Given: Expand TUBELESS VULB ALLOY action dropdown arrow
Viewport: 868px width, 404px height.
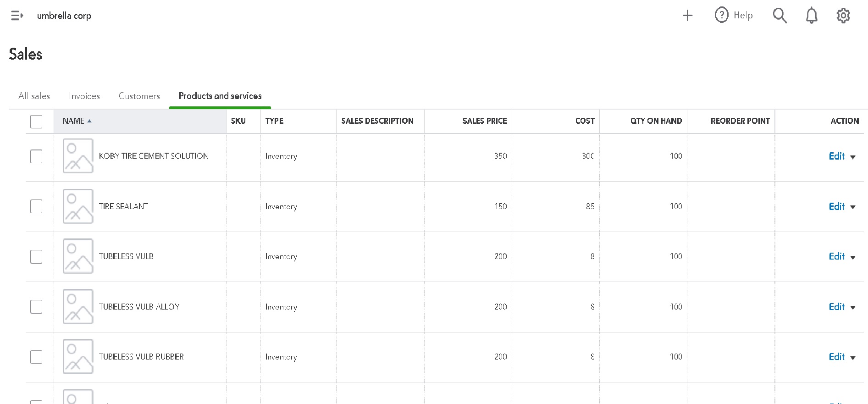Looking at the screenshot, I should pos(853,308).
